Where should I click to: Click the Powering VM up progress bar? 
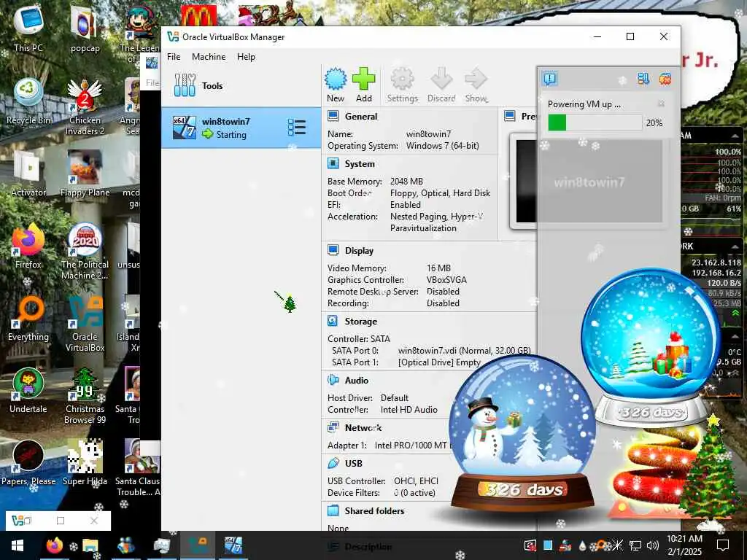(x=595, y=122)
